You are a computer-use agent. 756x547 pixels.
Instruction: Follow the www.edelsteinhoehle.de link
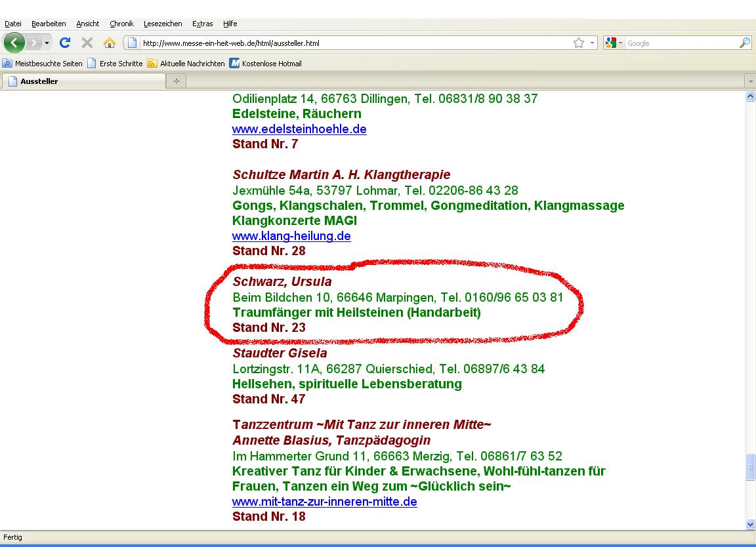coord(299,129)
